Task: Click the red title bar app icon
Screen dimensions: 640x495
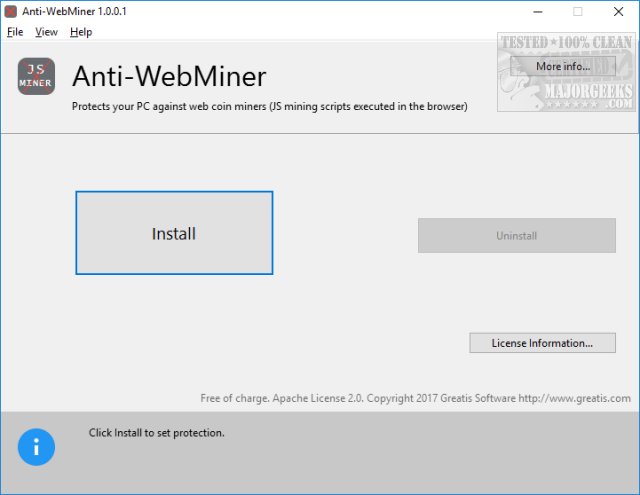Action: (x=11, y=11)
